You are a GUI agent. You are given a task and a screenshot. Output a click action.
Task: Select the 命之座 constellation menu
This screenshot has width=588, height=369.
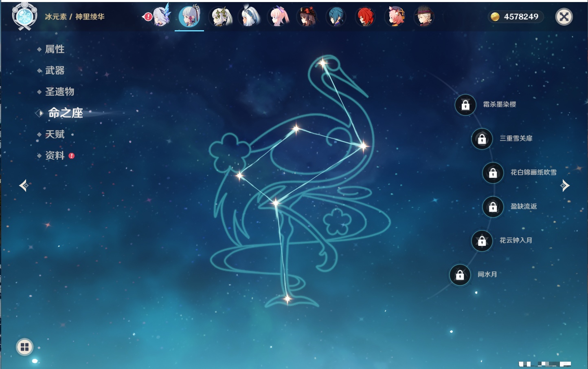(x=65, y=113)
